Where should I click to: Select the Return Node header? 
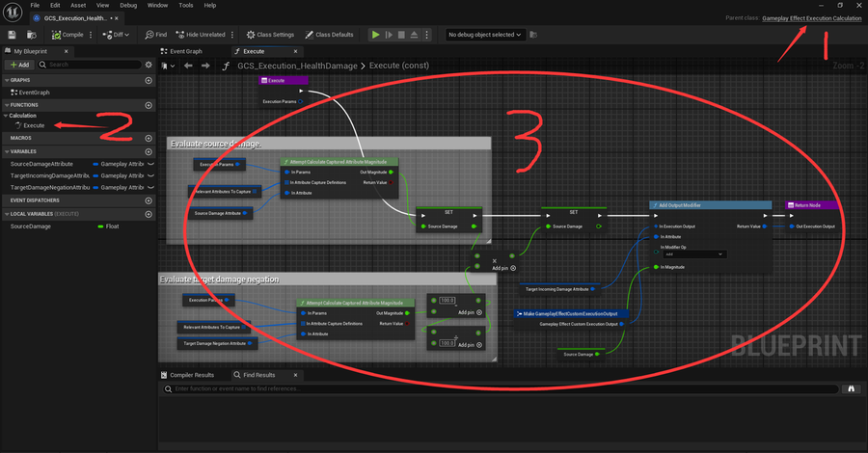[811, 205]
